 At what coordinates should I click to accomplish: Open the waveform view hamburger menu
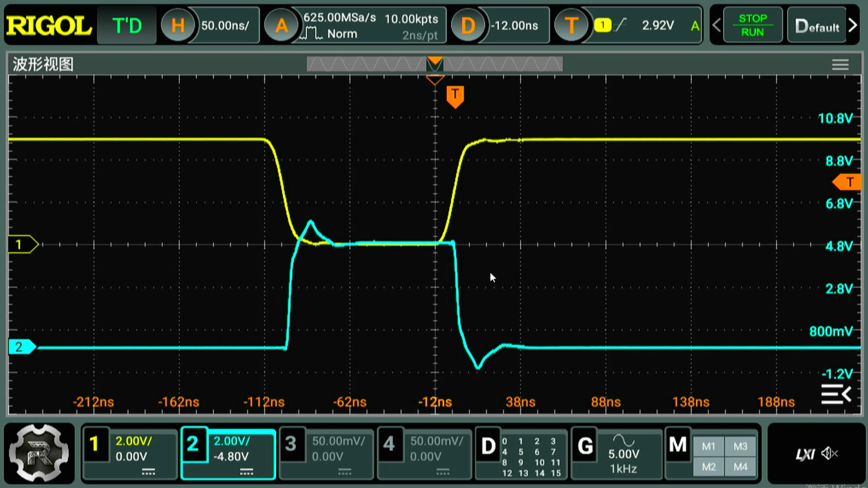point(840,65)
